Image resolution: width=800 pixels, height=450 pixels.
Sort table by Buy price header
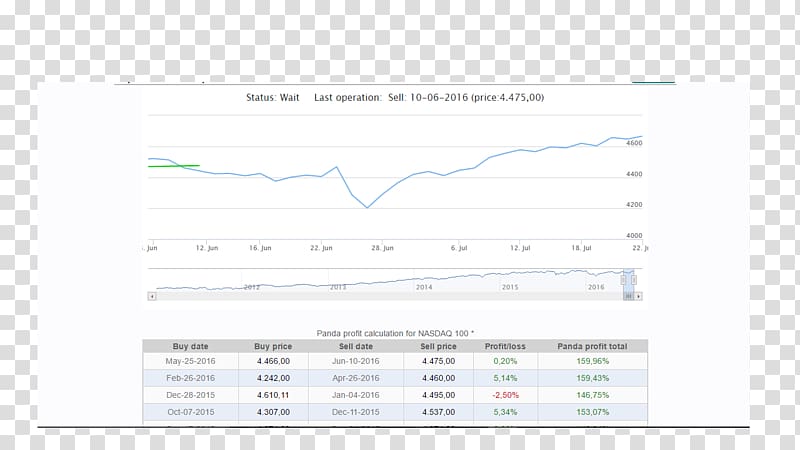pyautogui.click(x=271, y=346)
